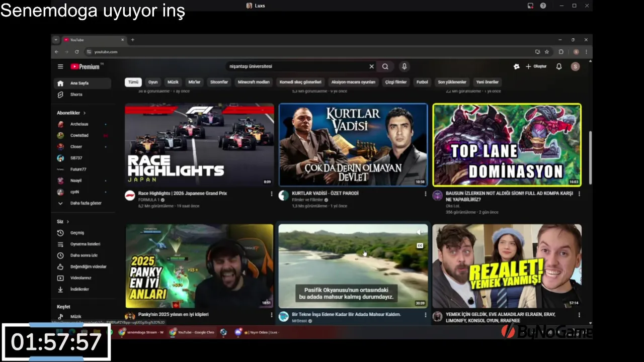Switch to Yayın Odası Luxs taskbar item
This screenshot has width=644, height=362.
(257, 332)
